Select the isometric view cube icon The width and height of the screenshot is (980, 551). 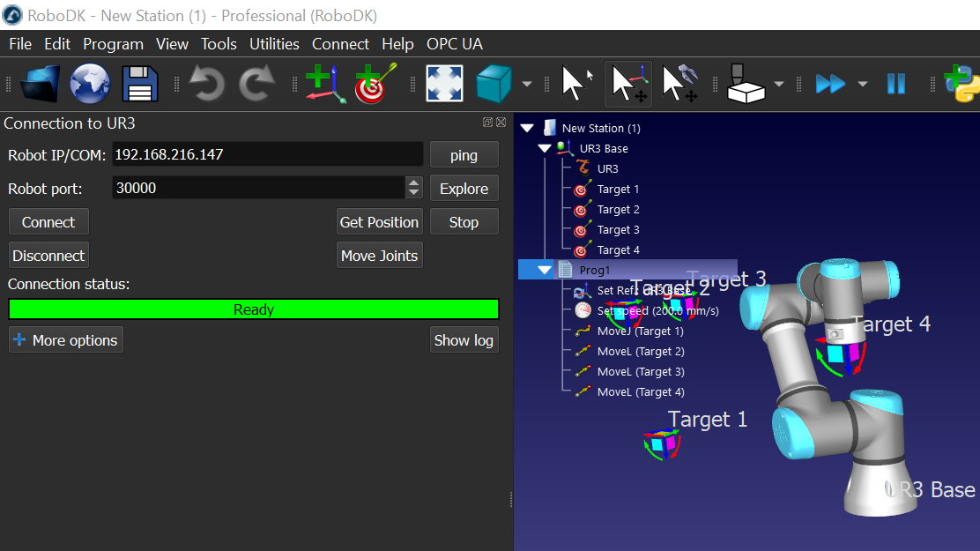pyautogui.click(x=494, y=84)
